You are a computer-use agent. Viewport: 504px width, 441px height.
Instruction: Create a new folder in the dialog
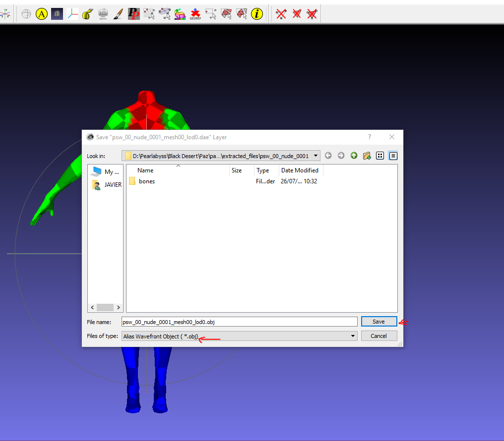pyautogui.click(x=367, y=156)
